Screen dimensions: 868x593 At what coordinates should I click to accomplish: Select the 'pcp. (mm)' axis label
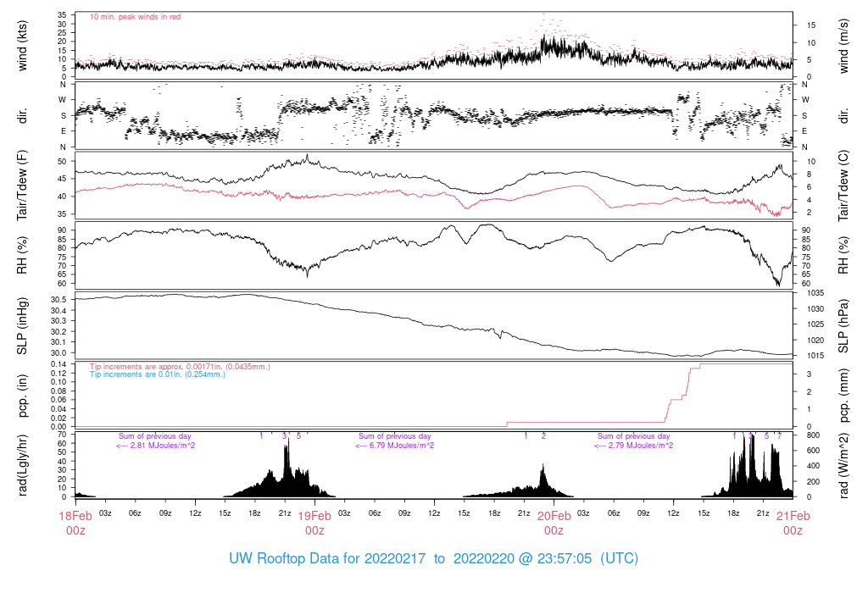point(843,396)
